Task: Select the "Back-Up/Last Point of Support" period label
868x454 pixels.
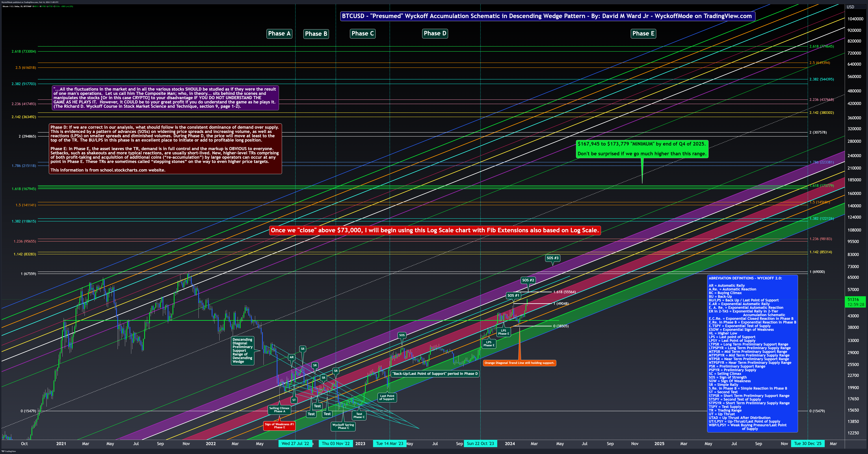Action: pyautogui.click(x=435, y=374)
